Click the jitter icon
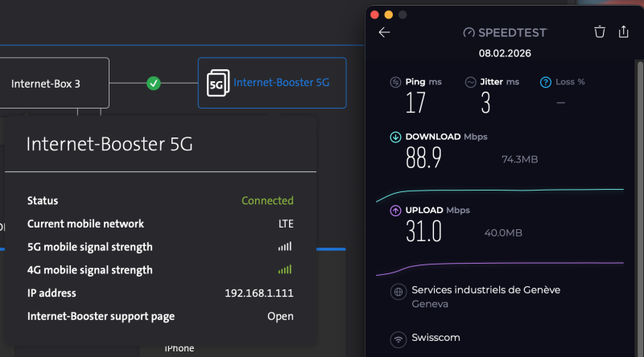The image size is (644, 357). coord(471,82)
